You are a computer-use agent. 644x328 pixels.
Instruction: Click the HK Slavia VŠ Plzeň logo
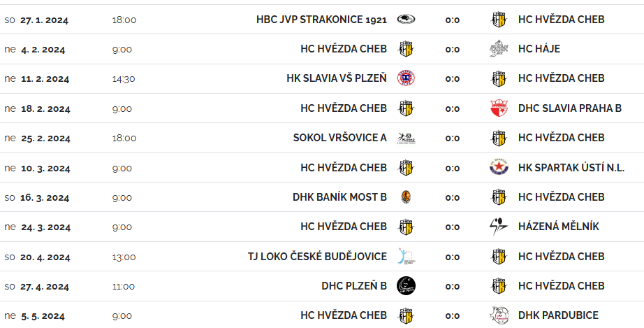(406, 78)
